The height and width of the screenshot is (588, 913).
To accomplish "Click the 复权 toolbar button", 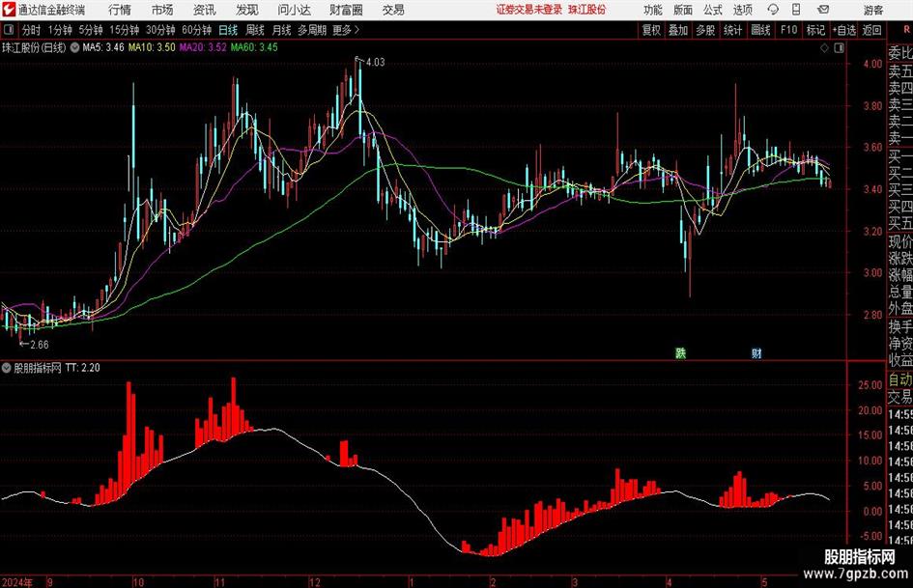I will pyautogui.click(x=651, y=30).
